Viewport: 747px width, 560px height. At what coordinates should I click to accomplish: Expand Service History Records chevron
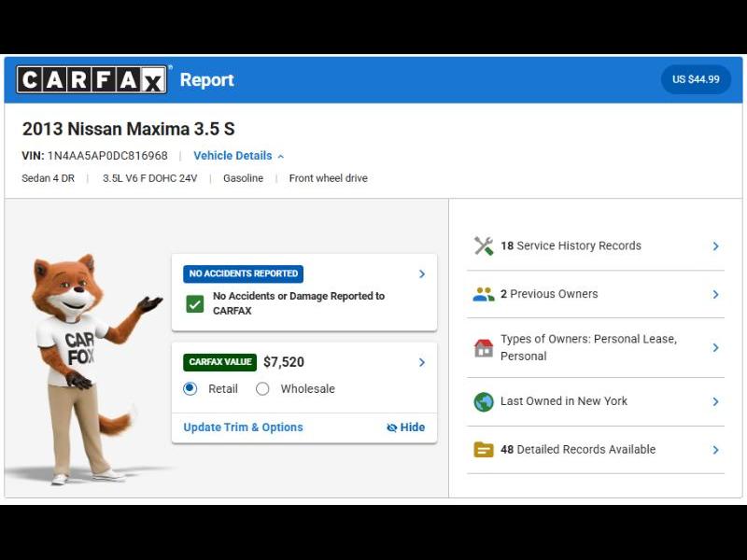(x=715, y=245)
